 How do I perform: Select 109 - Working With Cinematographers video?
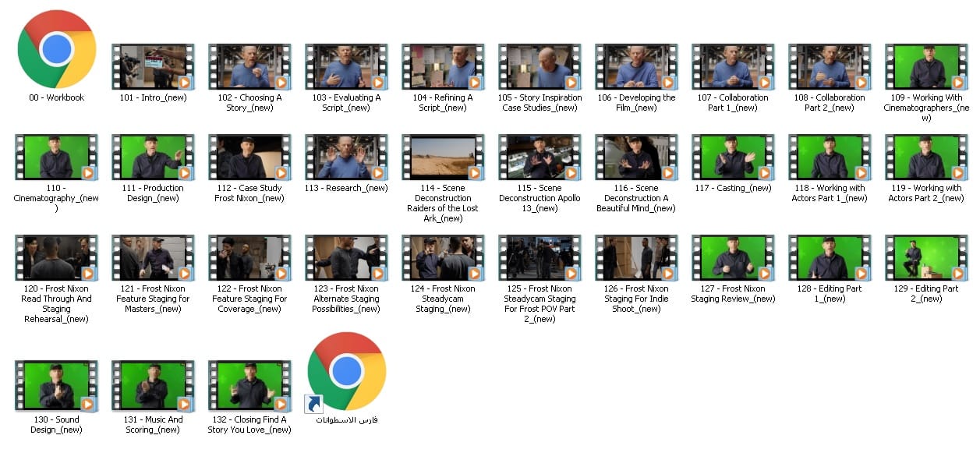pyautogui.click(x=926, y=66)
